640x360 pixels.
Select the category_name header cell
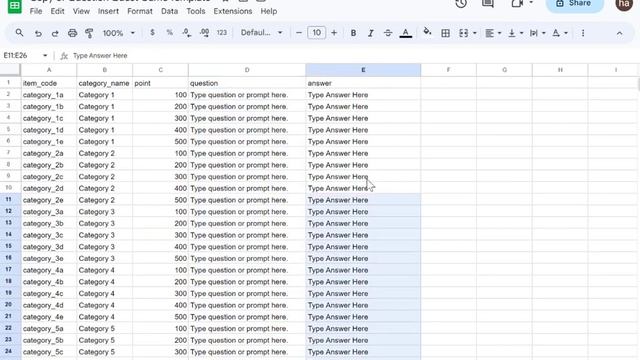[104, 83]
